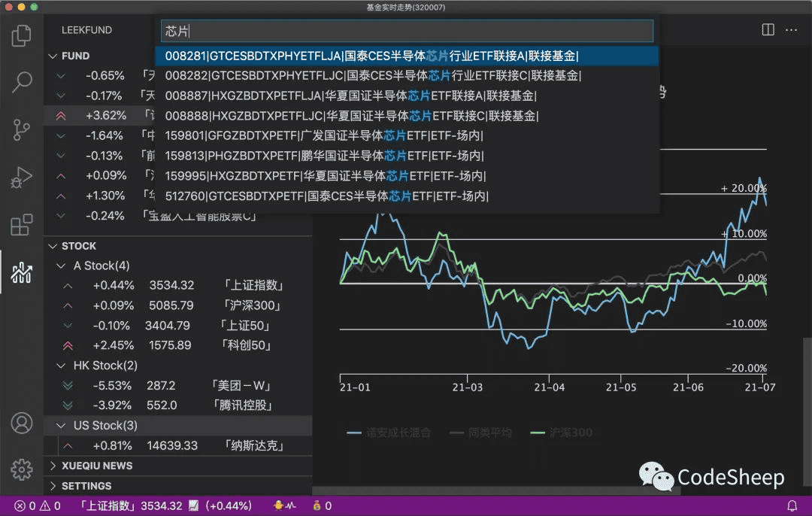Open the Search view in activity bar
Viewport: 812px width, 516px height.
[21, 82]
